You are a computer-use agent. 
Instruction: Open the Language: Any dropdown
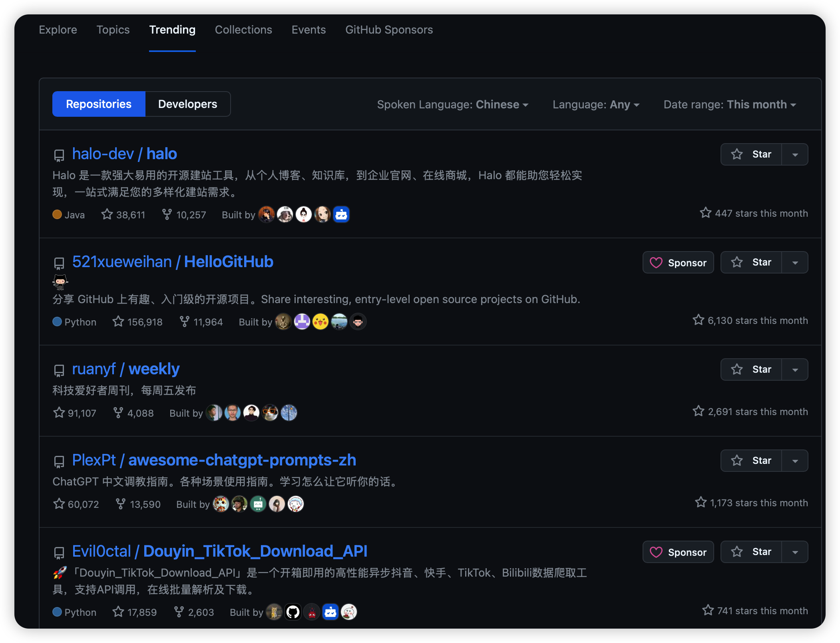coord(596,104)
